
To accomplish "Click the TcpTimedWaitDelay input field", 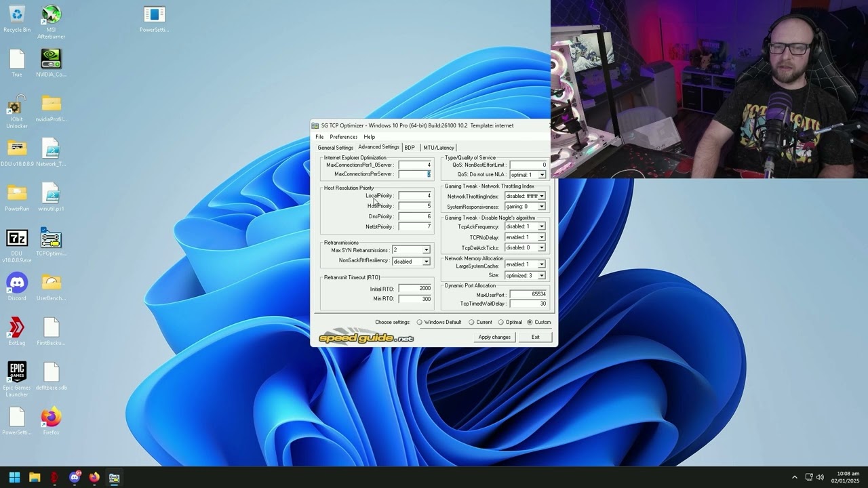I will (x=528, y=304).
